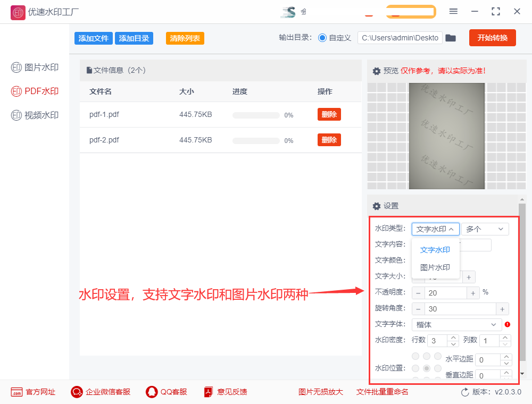Open the 文件批量重命名 link
The image size is (532, 404).
(x=382, y=392)
